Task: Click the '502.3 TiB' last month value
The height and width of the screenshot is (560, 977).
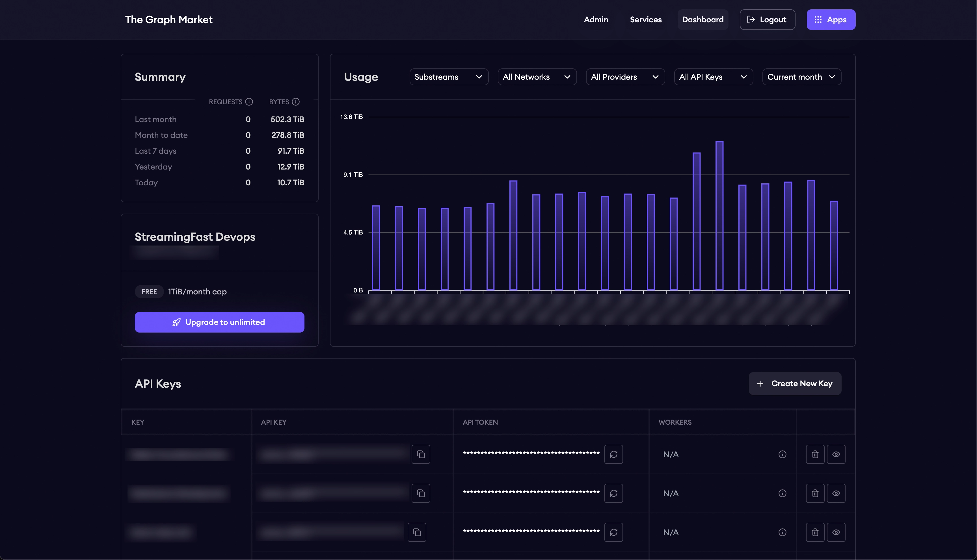Action: (287, 120)
